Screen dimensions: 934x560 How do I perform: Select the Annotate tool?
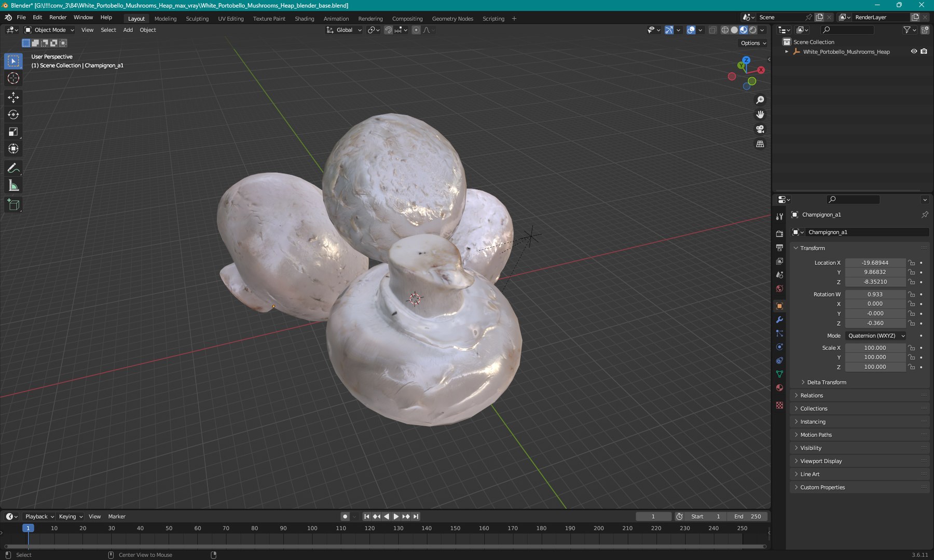(13, 168)
